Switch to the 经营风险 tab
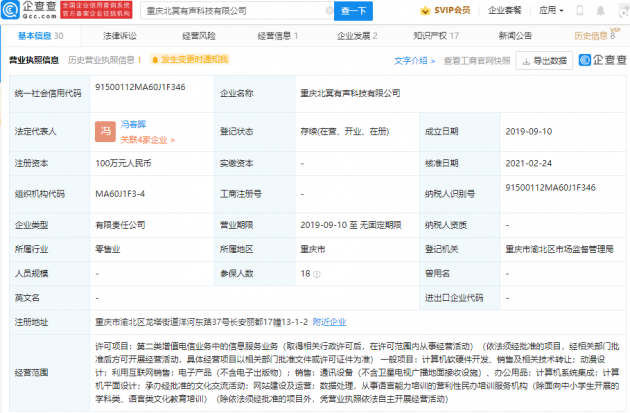 point(199,36)
